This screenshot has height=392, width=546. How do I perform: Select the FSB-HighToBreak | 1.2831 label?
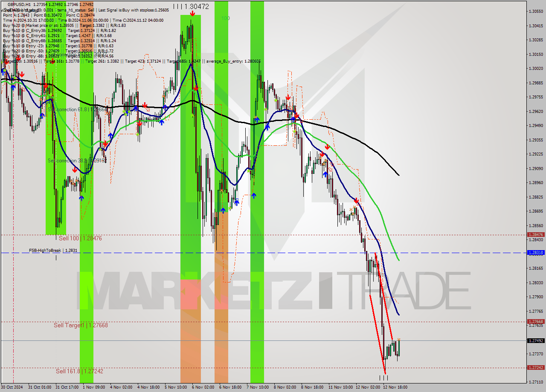coord(53,251)
